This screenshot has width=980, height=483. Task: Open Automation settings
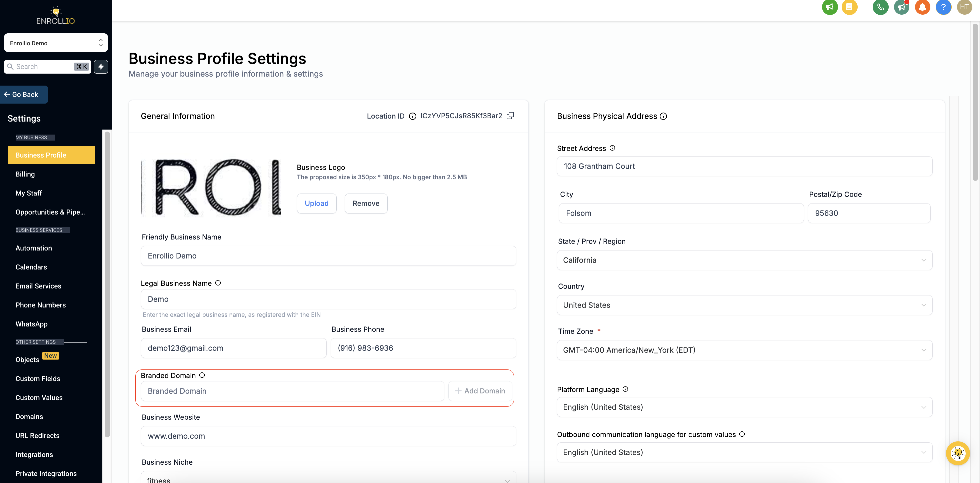point(33,248)
